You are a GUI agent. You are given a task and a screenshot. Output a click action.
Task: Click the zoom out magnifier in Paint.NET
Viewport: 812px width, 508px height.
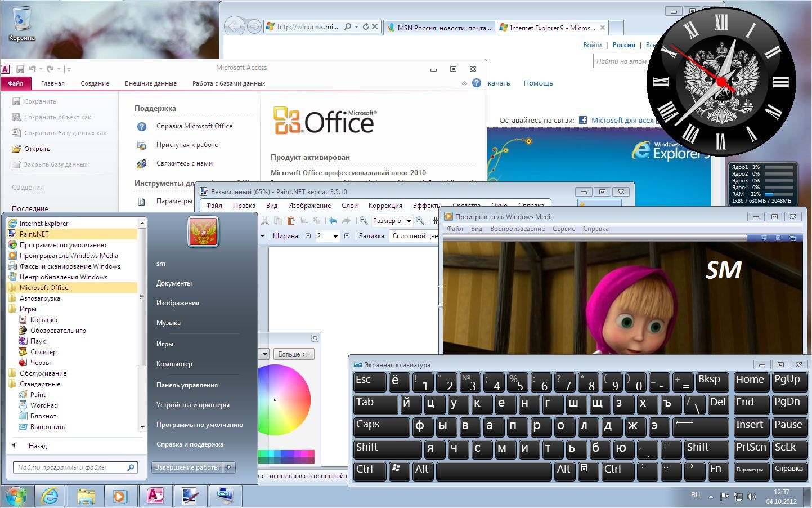[x=364, y=221]
